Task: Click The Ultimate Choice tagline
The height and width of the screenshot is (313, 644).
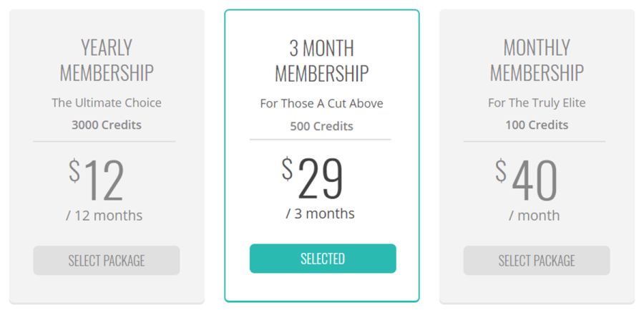Action: pyautogui.click(x=107, y=103)
